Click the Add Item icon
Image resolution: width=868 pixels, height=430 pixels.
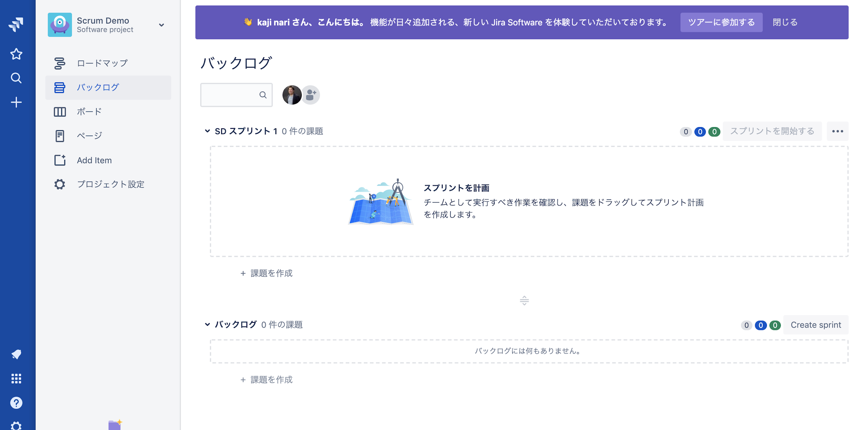tap(60, 160)
